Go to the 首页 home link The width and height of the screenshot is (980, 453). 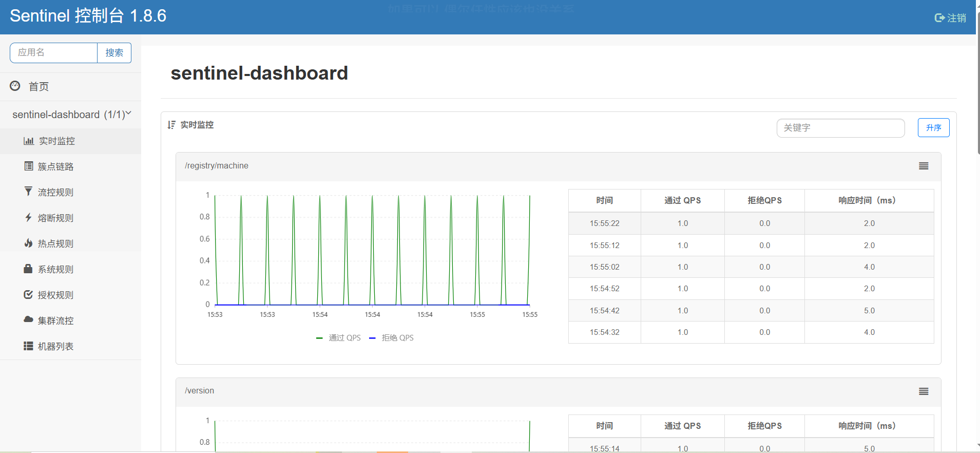click(x=70, y=86)
